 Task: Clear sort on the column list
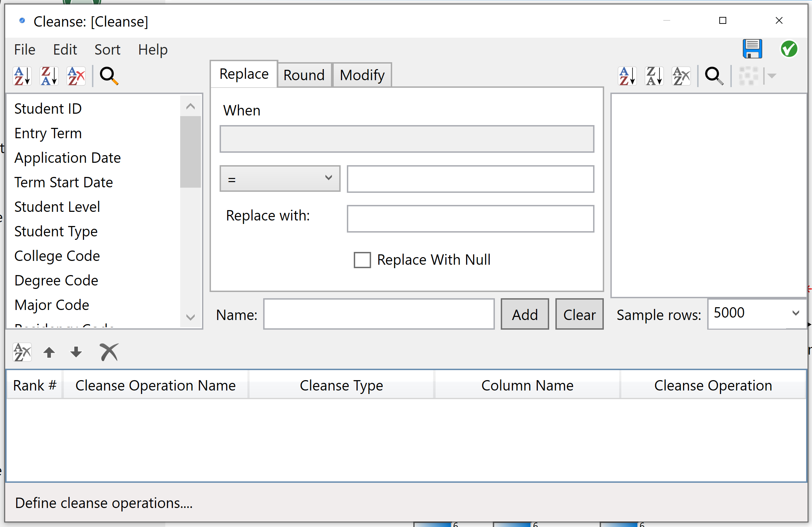(76, 76)
